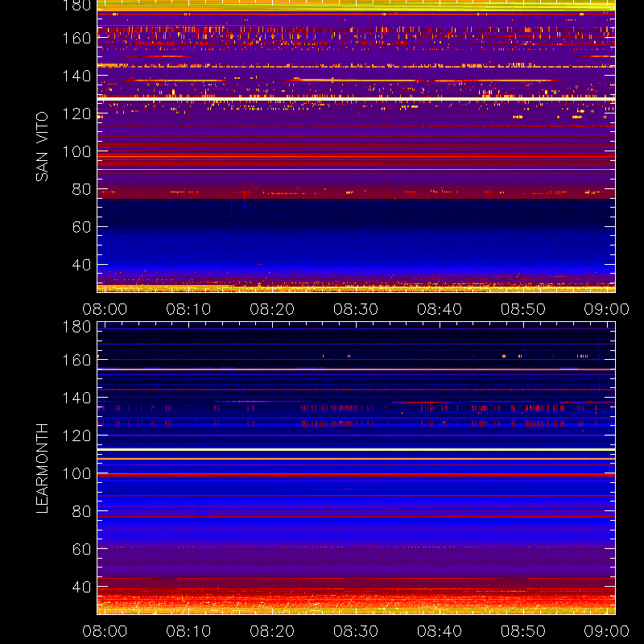Image resolution: width=644 pixels, height=644 pixels.
Task: Click 08:00 time label under San Vito plot
Action: [105, 309]
